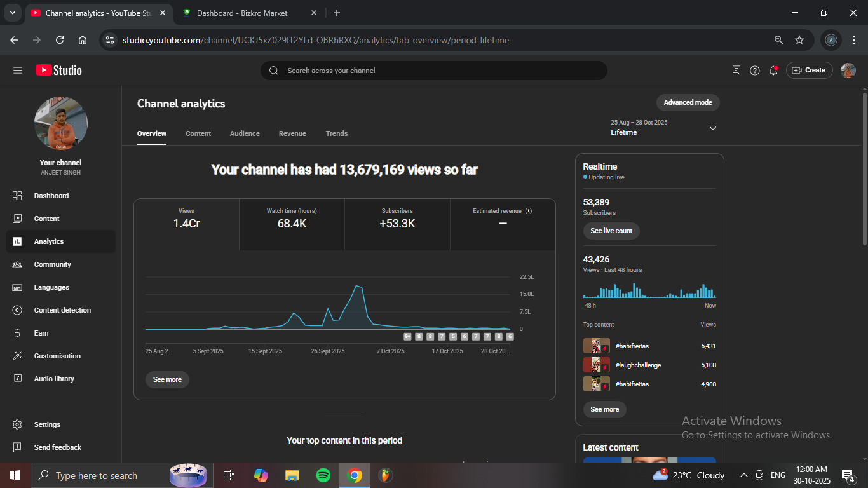Click the See live count button
Viewport: 868px width, 488px height.
pyautogui.click(x=611, y=231)
